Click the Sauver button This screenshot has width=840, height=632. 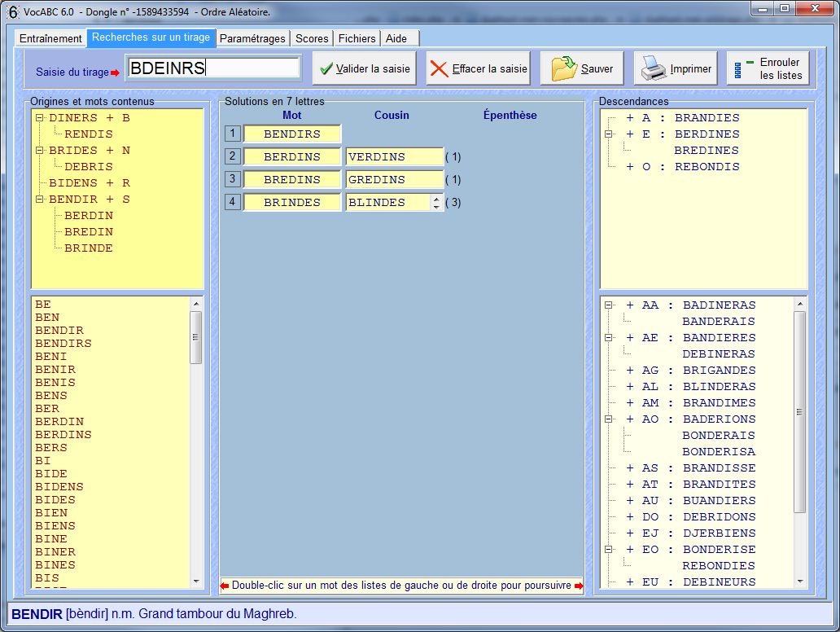click(x=582, y=68)
